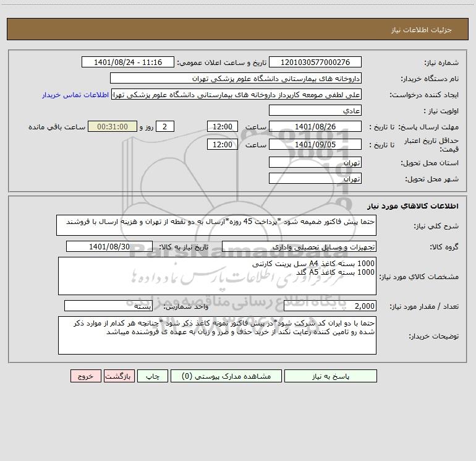Click the delivery city field 'تهران'

(x=315, y=178)
